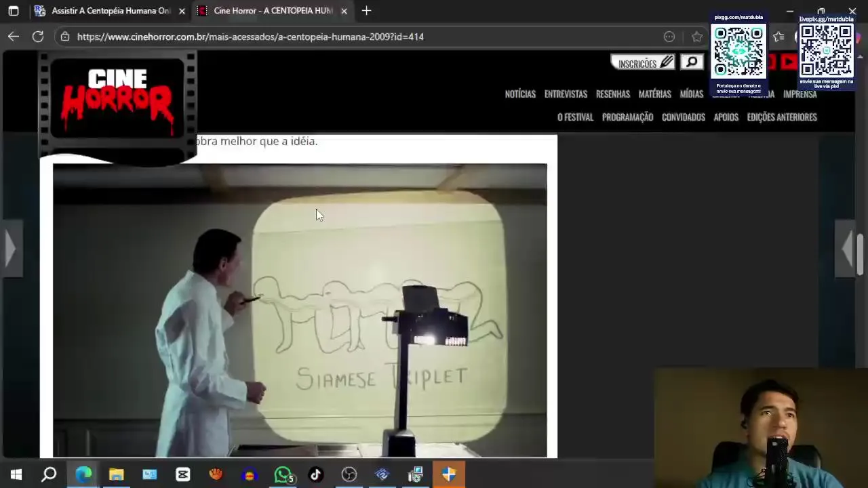Select Matérias in navigation
The image size is (868, 488).
654,94
